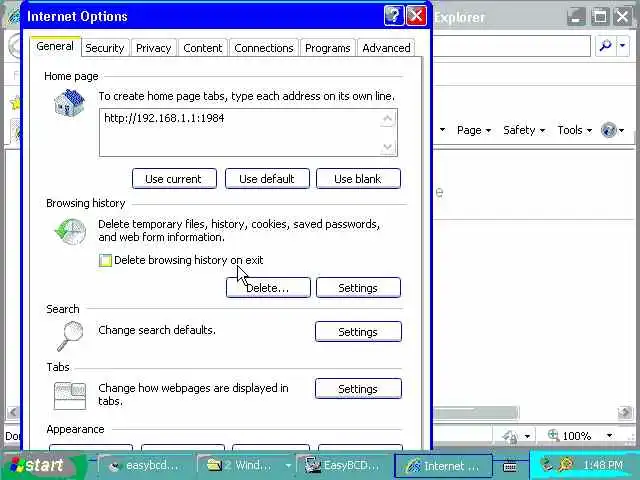Image resolution: width=640 pixels, height=480 pixels.
Task: Click the Internet Options help question icon
Action: 394,16
